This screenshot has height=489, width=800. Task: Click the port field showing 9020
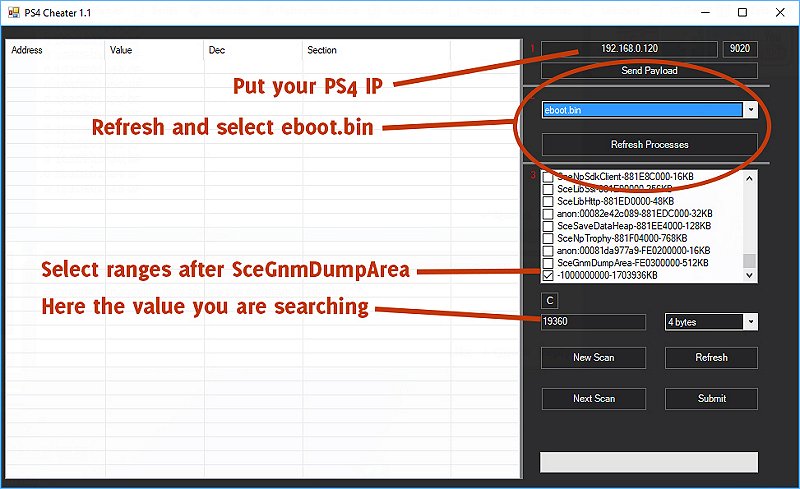740,48
